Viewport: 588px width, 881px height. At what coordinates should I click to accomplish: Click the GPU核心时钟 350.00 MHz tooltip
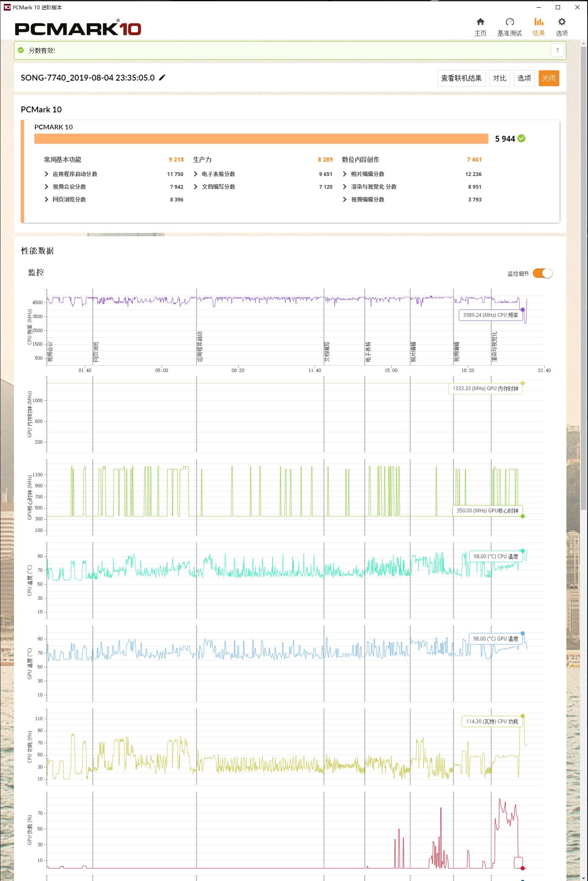click(488, 511)
